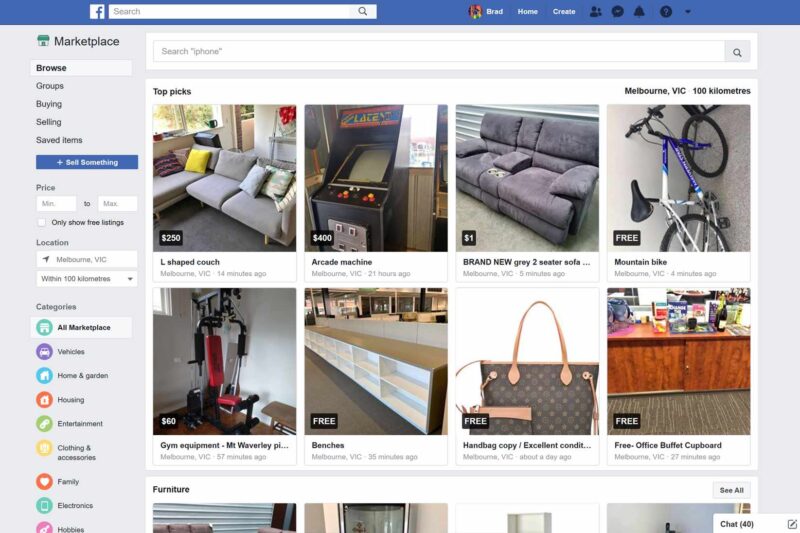
Task: Expand the Within 100 kilometres dropdown
Action: click(87, 278)
